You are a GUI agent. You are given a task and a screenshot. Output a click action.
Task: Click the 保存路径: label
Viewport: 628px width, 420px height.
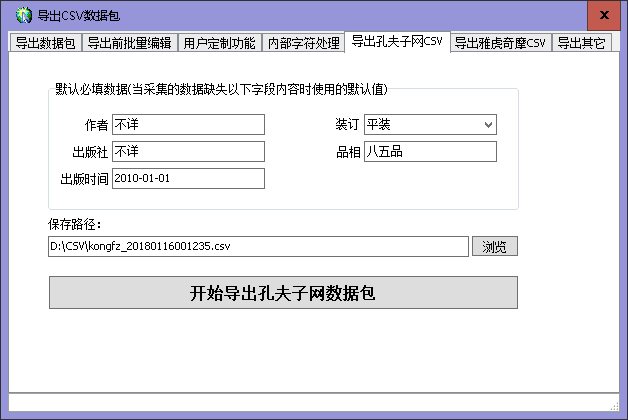click(x=75, y=225)
